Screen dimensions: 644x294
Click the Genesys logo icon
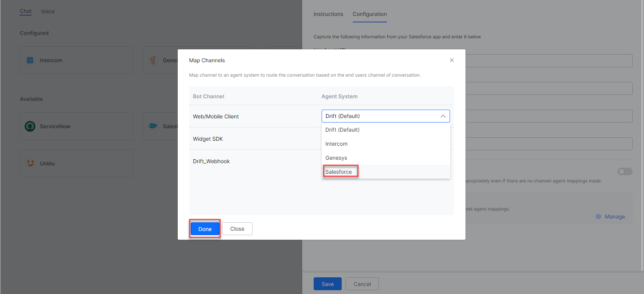point(153,60)
